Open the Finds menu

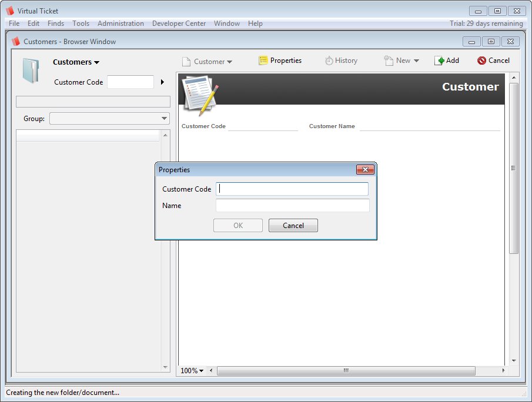coord(56,24)
